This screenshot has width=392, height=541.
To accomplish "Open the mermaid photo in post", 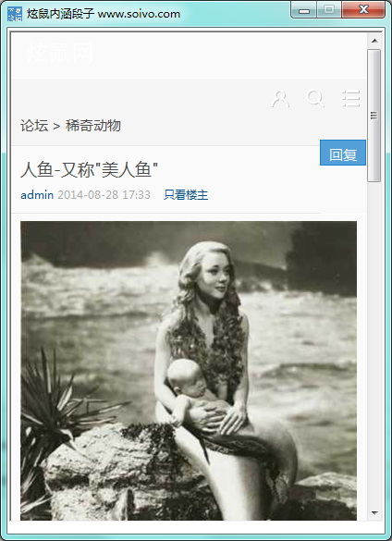I will [189, 371].
